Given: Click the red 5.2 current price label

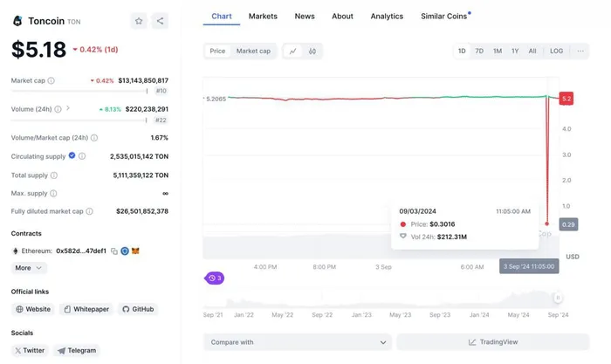Looking at the screenshot, I should click(566, 99).
